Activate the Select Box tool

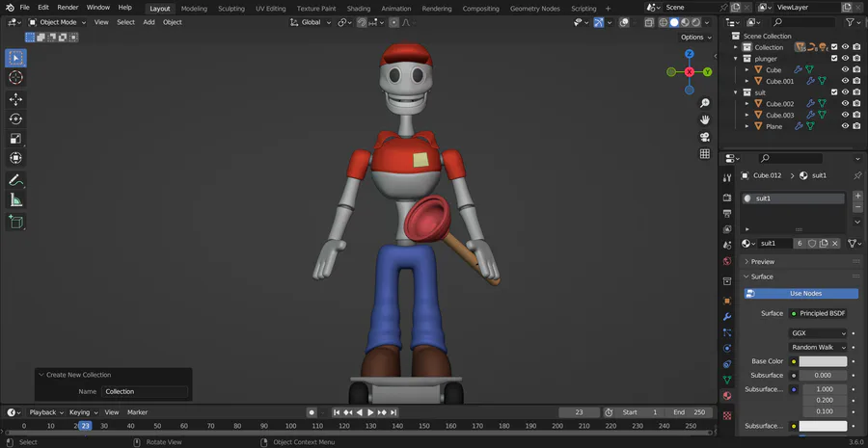16,58
